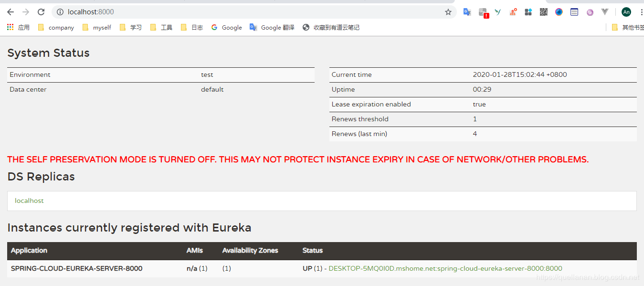This screenshot has width=644, height=286.
Task: Open Chrome's three-dot menu
Action: tap(641, 12)
